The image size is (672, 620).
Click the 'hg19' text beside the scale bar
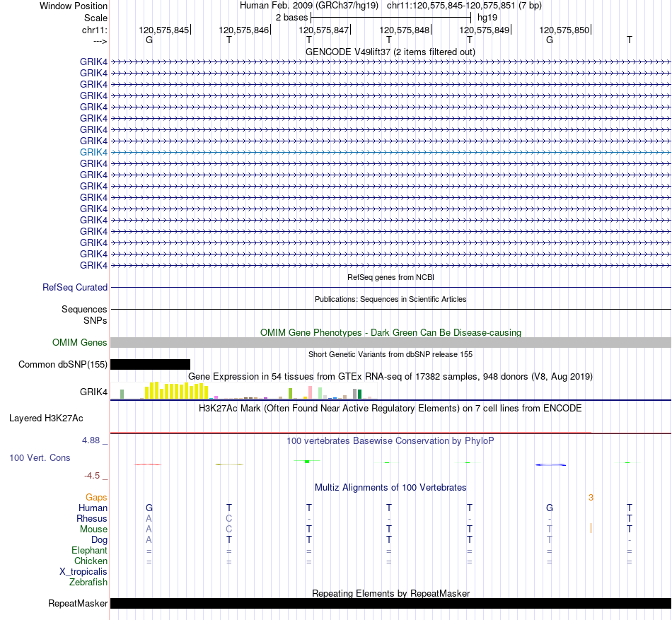[x=487, y=18]
